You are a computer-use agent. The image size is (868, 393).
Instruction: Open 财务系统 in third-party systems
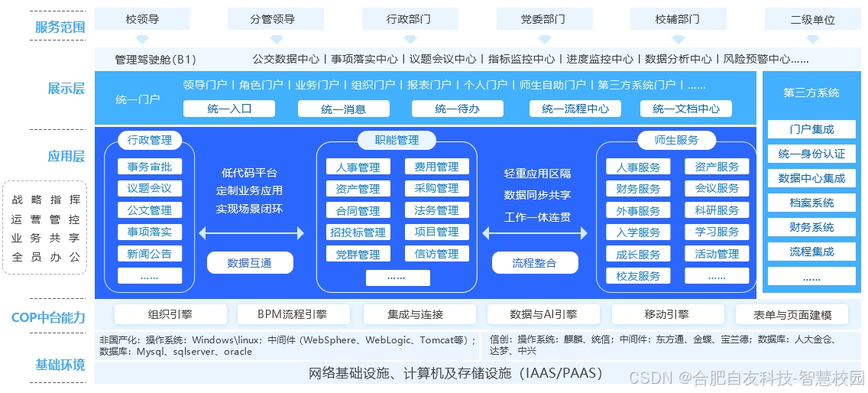click(811, 227)
